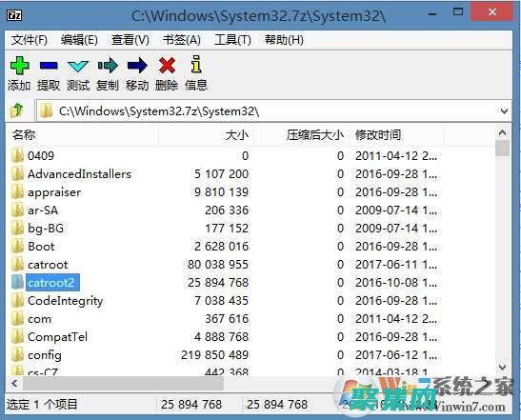Screen dimensions: 521x420
Task: Click the com size value 367 616
Action: click(x=227, y=319)
